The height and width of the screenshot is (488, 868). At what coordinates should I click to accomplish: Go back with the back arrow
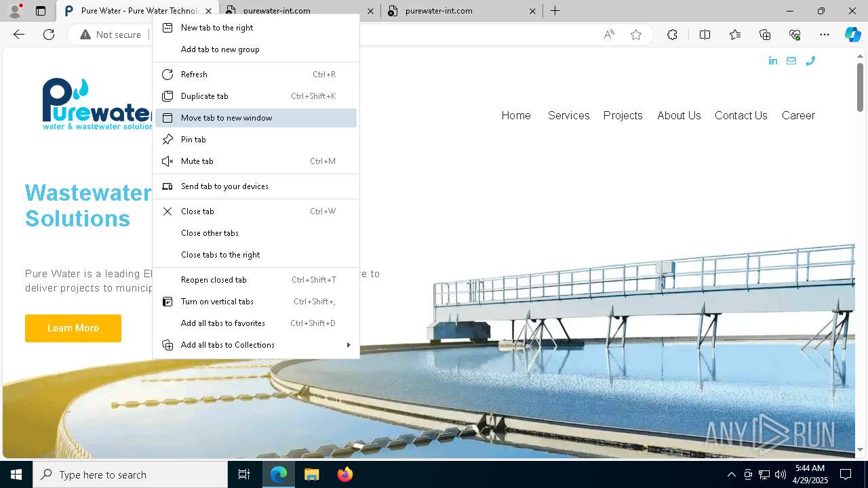pos(19,35)
